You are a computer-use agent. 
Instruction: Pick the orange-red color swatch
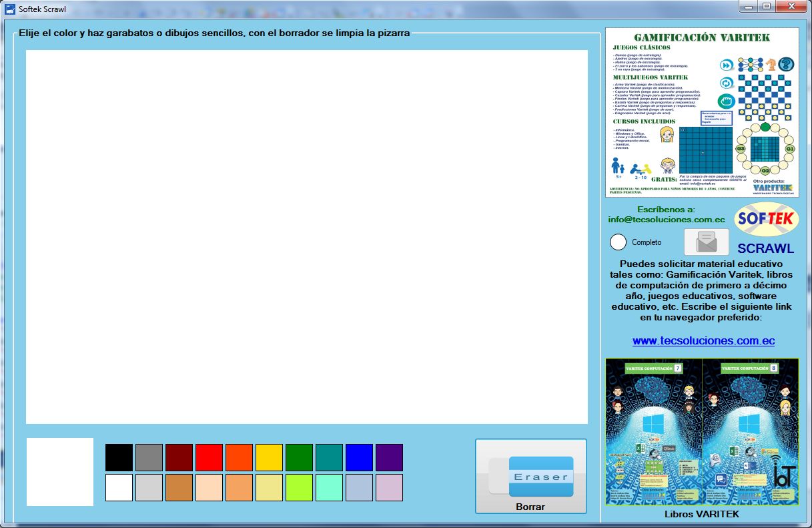coord(240,457)
